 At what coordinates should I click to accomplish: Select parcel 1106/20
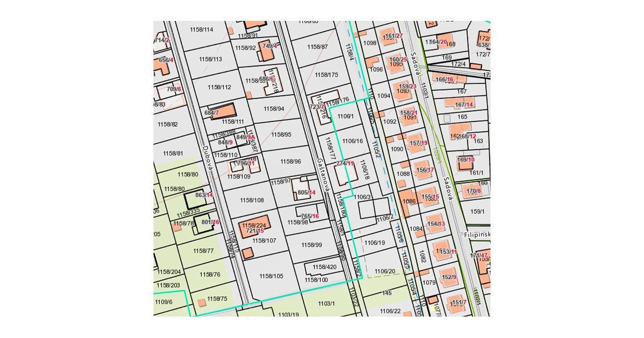point(384,271)
